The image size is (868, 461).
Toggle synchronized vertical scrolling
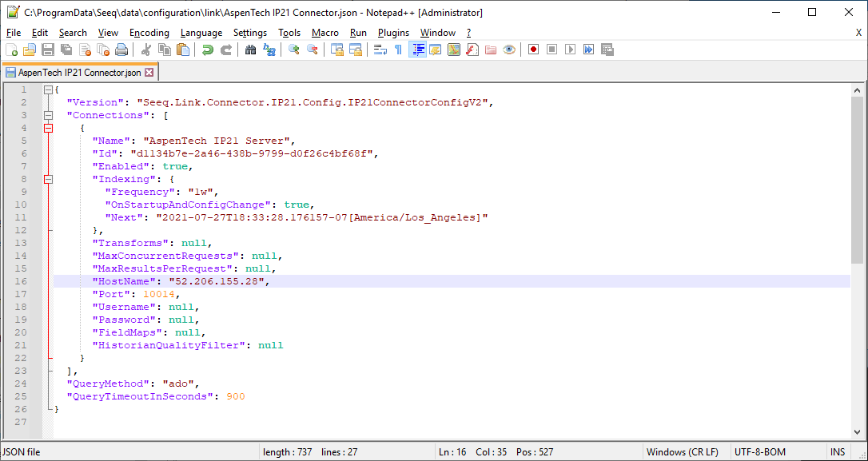pyautogui.click(x=337, y=50)
